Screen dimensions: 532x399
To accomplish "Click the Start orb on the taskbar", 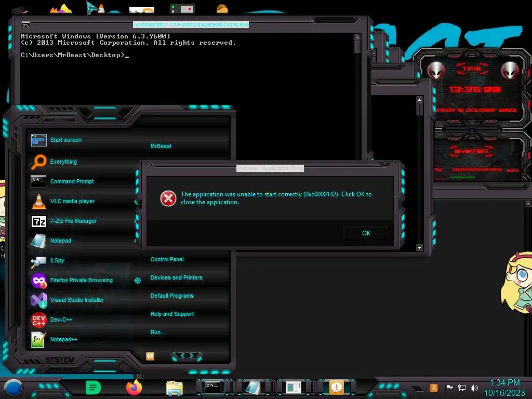I will (x=13, y=388).
